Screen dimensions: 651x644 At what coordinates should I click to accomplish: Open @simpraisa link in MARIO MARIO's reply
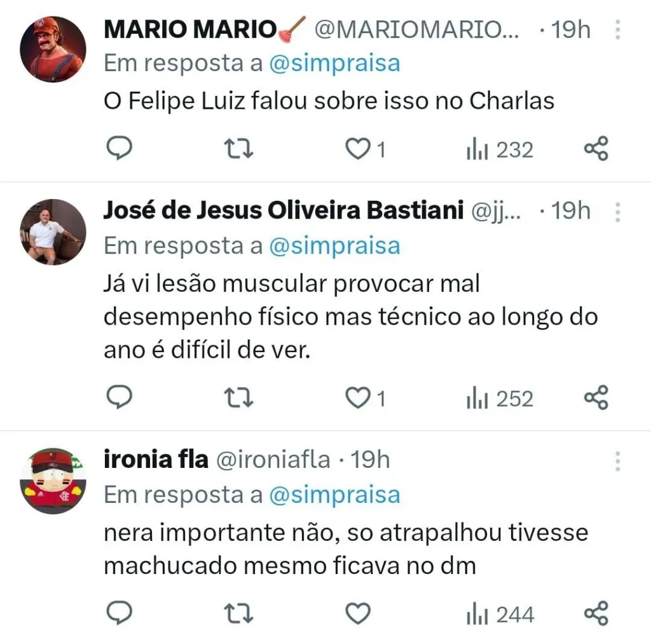pos(334,64)
